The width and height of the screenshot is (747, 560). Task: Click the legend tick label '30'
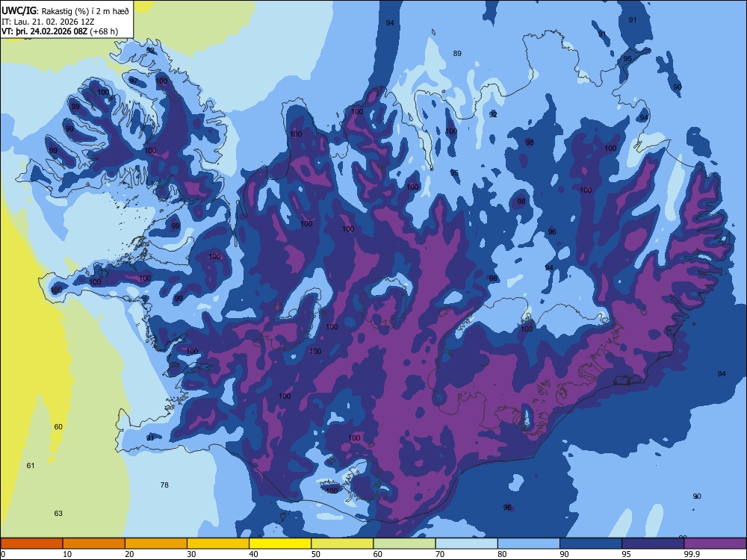[191, 554]
